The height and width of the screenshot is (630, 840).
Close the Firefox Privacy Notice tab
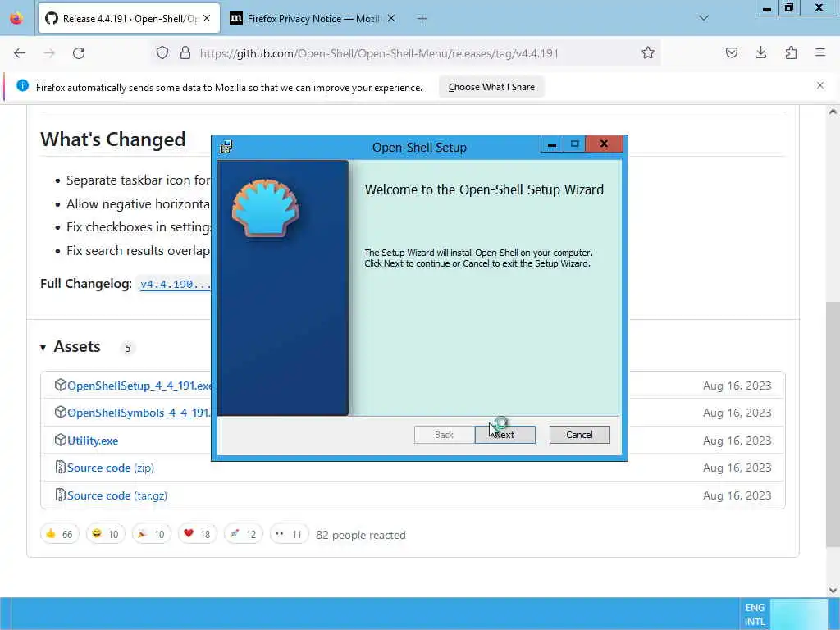[x=391, y=18]
